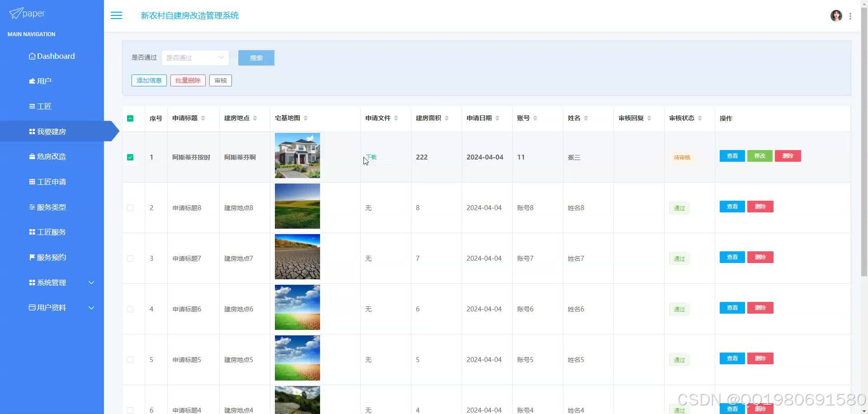Click the 批量删除 button
Viewport: 868px width, 414px height.
[x=188, y=80]
